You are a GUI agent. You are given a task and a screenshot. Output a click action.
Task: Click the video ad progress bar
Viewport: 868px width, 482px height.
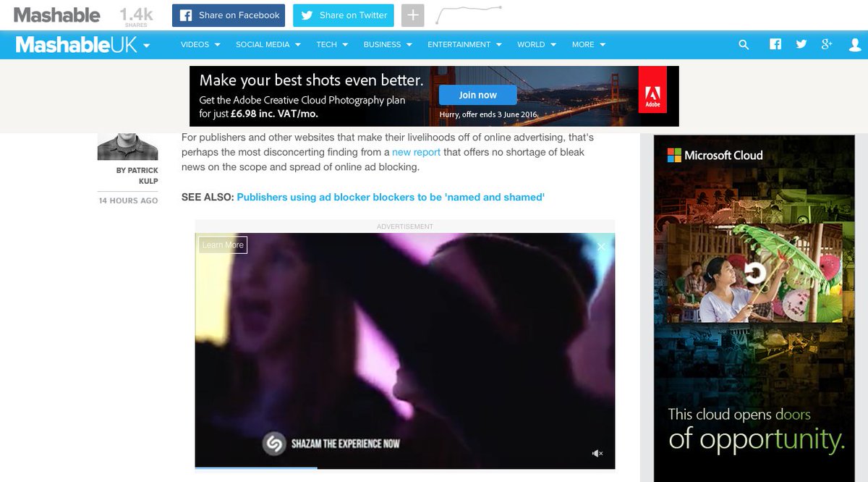pyautogui.click(x=405, y=468)
